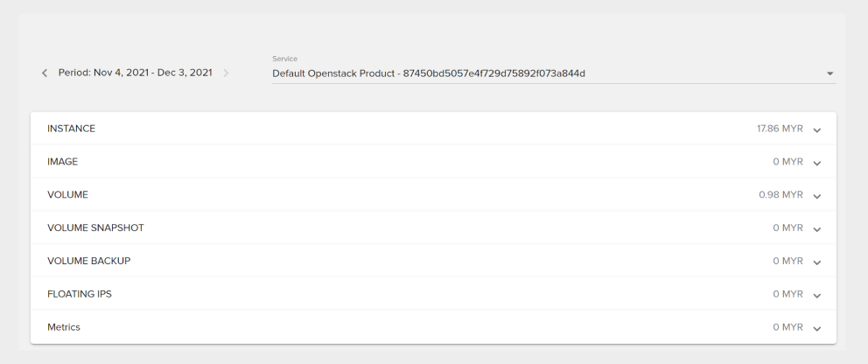
Task: Expand VOLUME BACKUP chevron arrow
Action: tap(817, 262)
